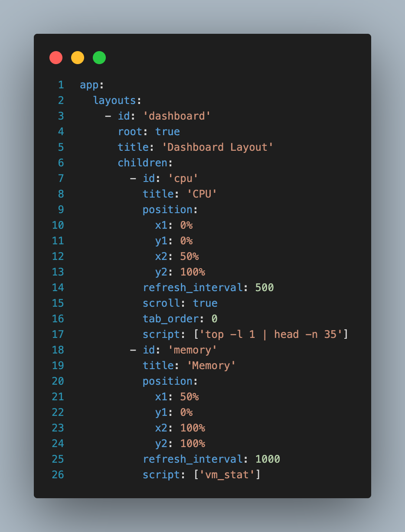The image size is (405, 532).
Task: Click the 'layouts' key
Action: point(114,101)
